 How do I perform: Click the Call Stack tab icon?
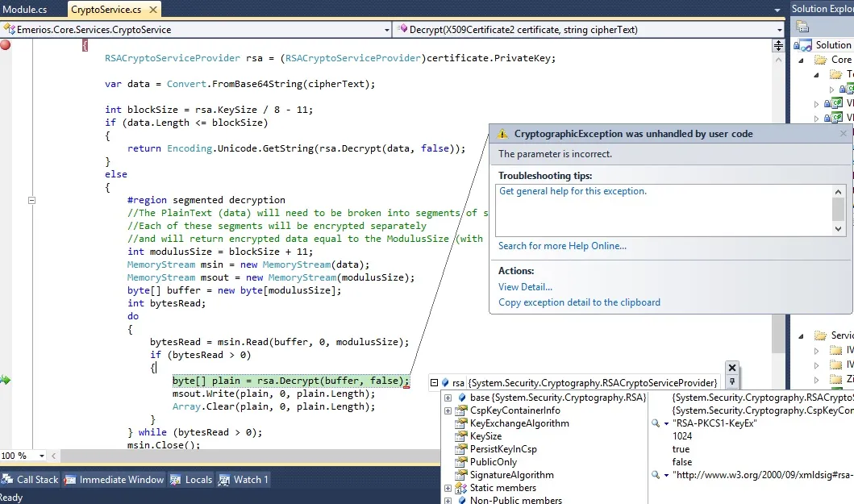coord(7,480)
